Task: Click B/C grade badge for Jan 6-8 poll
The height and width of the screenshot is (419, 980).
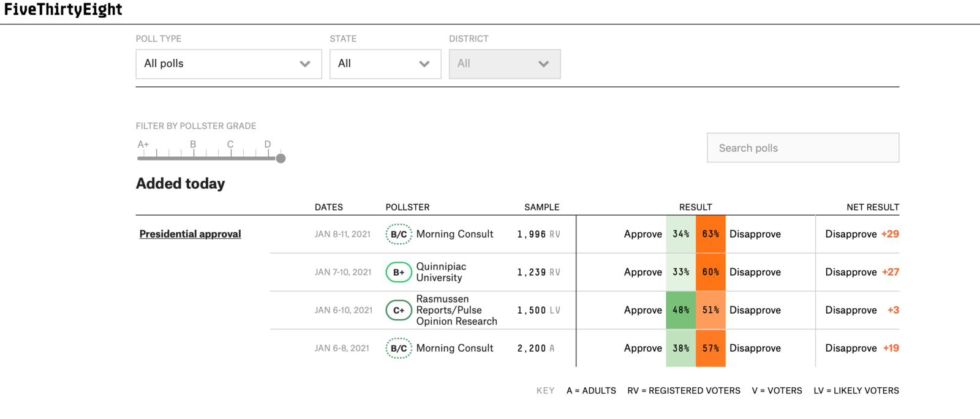Action: 399,349
